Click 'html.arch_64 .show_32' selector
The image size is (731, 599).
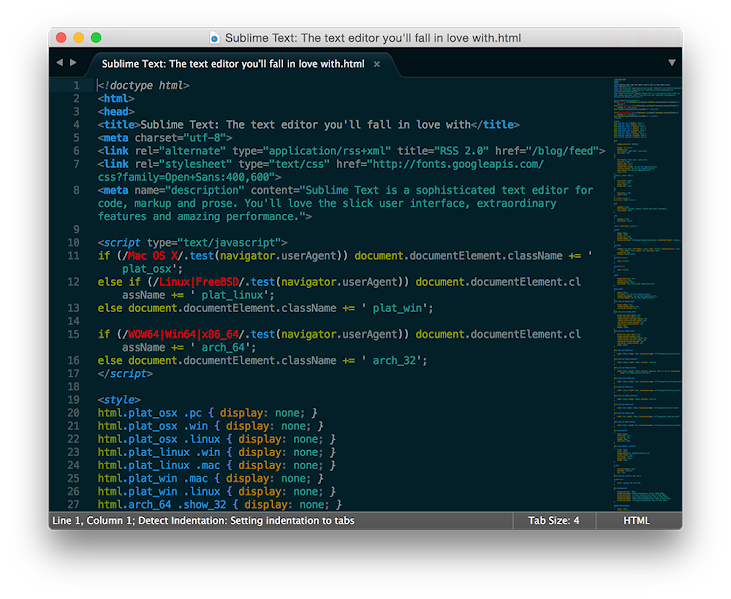(x=162, y=504)
